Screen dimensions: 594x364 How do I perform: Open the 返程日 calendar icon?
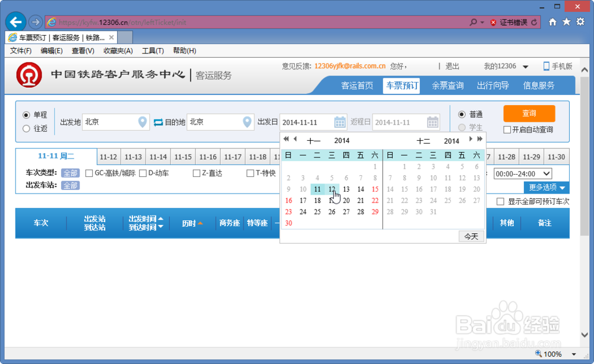tap(432, 122)
